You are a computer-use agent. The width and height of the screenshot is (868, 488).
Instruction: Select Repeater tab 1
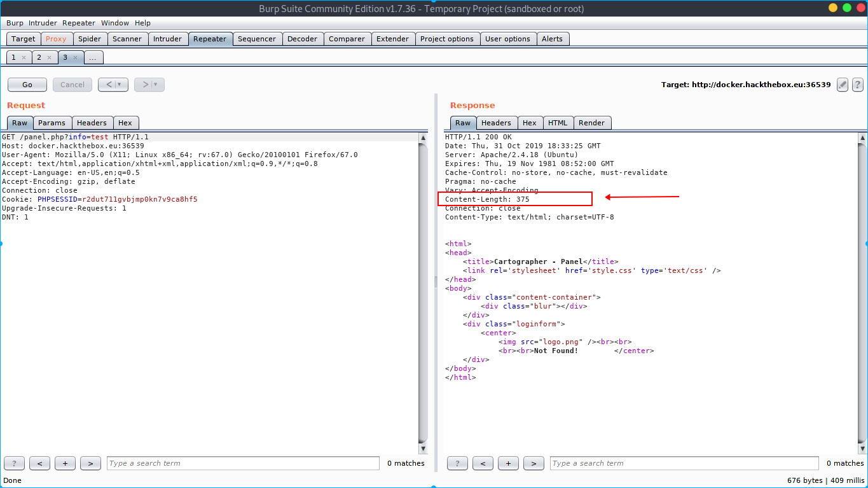click(13, 57)
